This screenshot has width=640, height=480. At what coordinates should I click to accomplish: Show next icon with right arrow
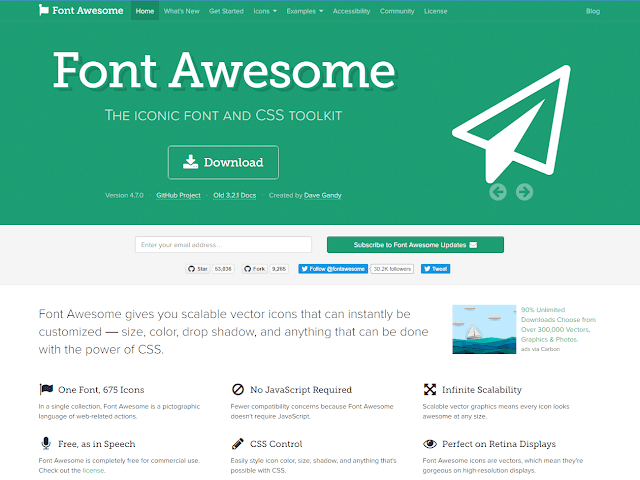[x=524, y=192]
